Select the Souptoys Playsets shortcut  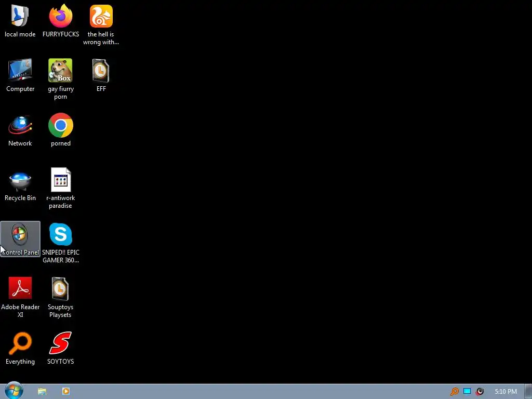click(61, 297)
